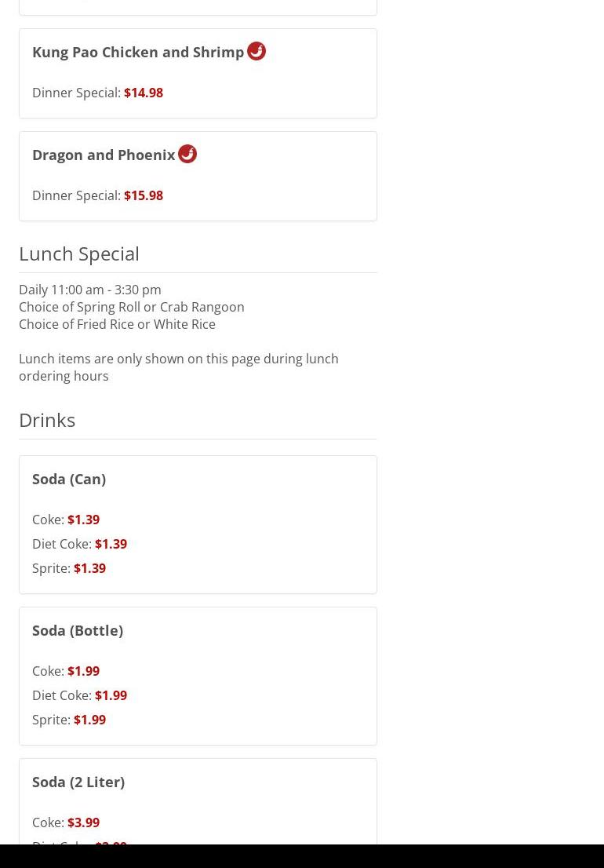Screen dimensions: 604x868
Task: Open Kung Pao Chicken and Shrimp item
Action: pyautogui.click(x=198, y=74)
